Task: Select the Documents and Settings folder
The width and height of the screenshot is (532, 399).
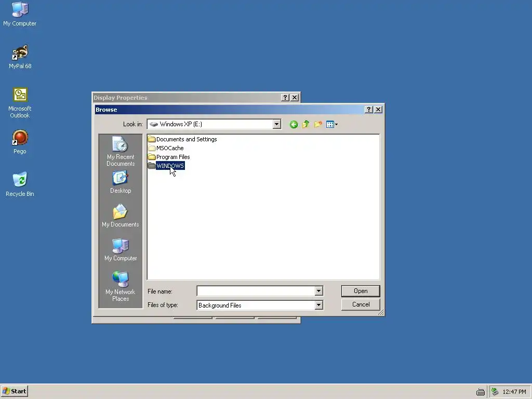Action: tap(182, 139)
